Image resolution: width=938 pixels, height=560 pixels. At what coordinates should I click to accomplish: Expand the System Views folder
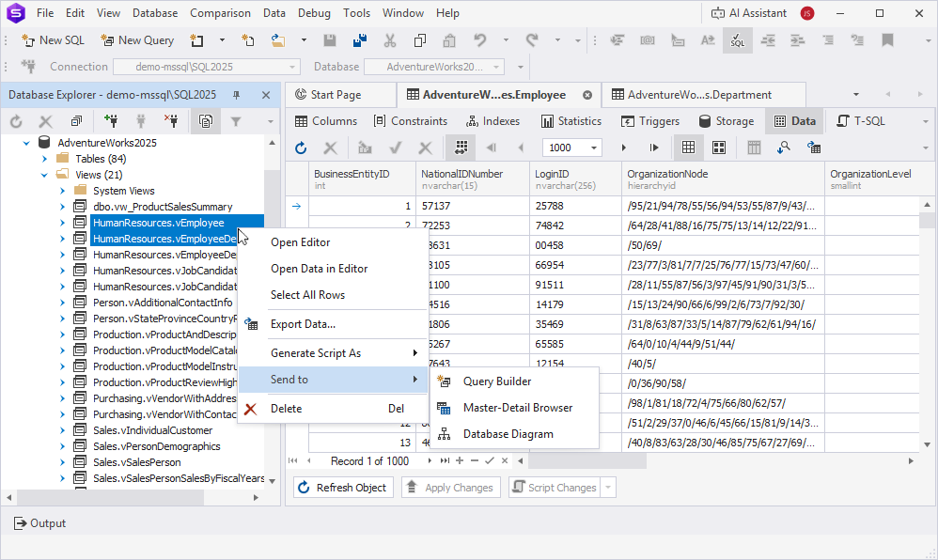pyautogui.click(x=62, y=191)
